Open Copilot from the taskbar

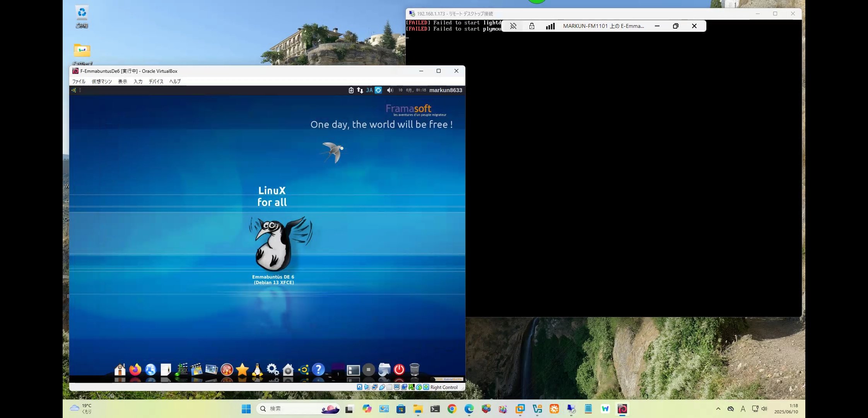click(x=367, y=409)
